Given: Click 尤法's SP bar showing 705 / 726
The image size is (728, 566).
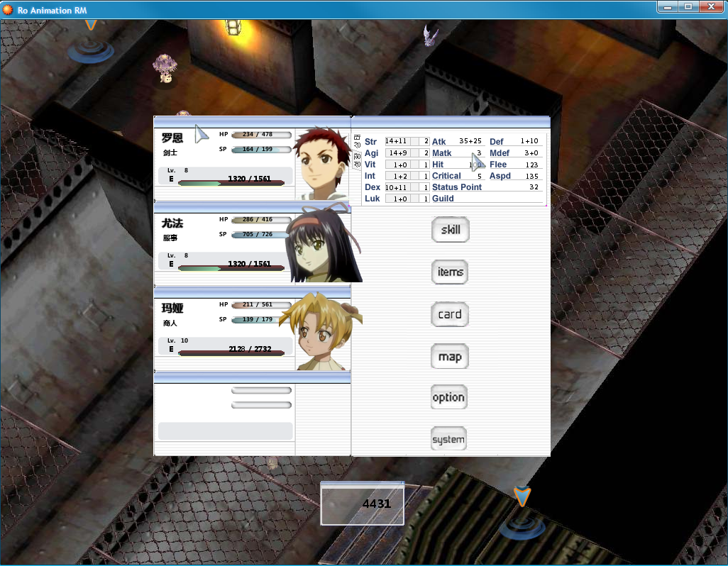Looking at the screenshot, I should point(261,234).
